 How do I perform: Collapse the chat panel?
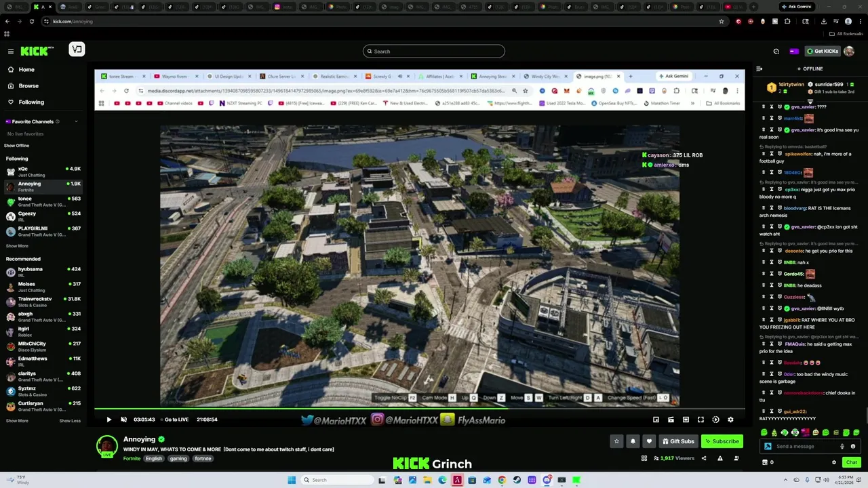click(759, 69)
